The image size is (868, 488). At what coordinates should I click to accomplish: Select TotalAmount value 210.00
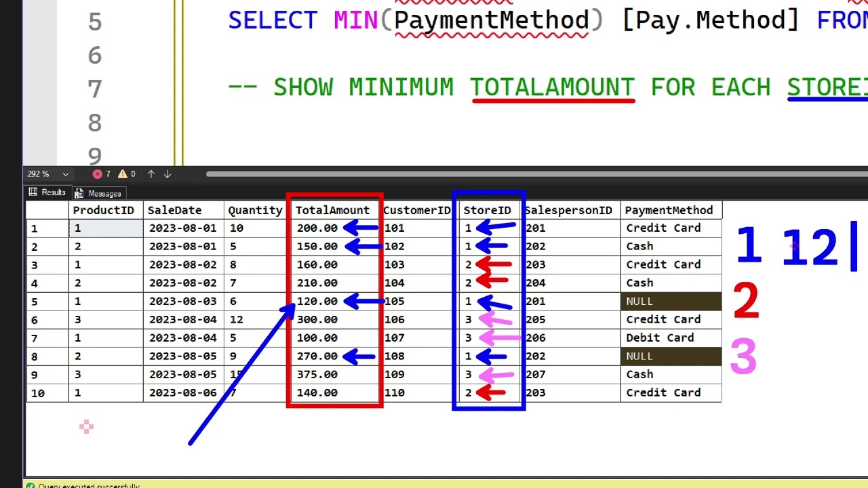point(317,283)
